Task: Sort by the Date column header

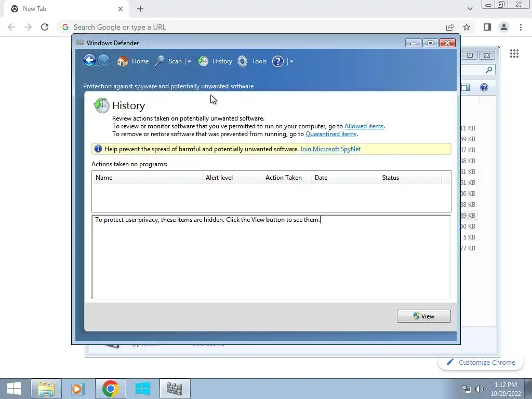Action: [345, 178]
